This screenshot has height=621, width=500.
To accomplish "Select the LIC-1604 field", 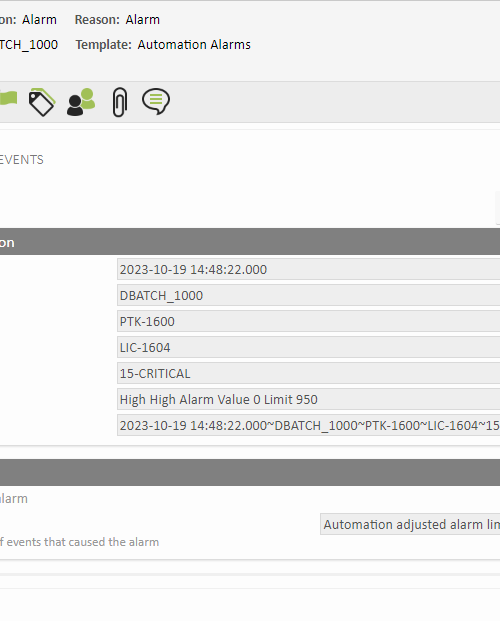I will (x=309, y=347).
